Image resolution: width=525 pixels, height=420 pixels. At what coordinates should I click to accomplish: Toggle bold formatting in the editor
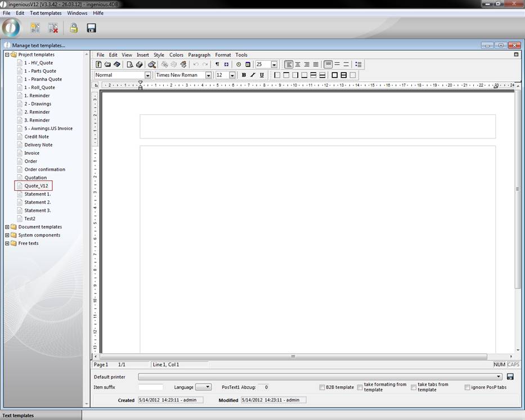point(244,75)
